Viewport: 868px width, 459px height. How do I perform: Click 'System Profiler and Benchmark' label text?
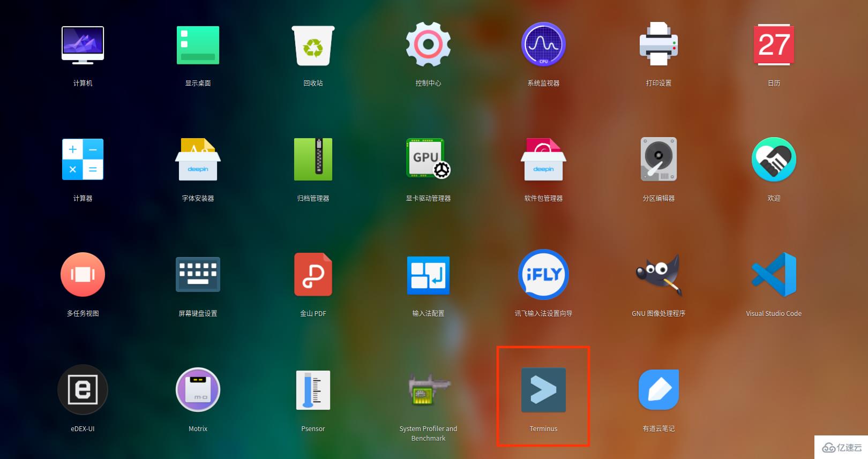pos(428,434)
